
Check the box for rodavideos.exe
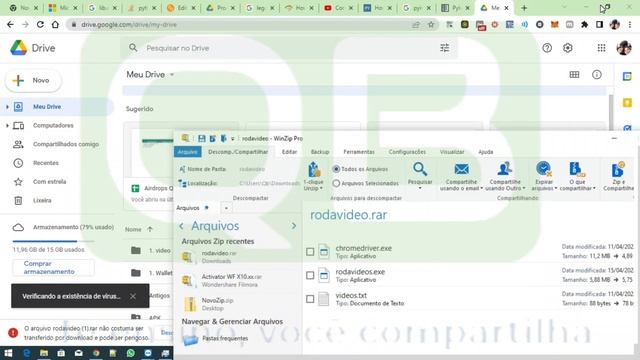pos(310,276)
